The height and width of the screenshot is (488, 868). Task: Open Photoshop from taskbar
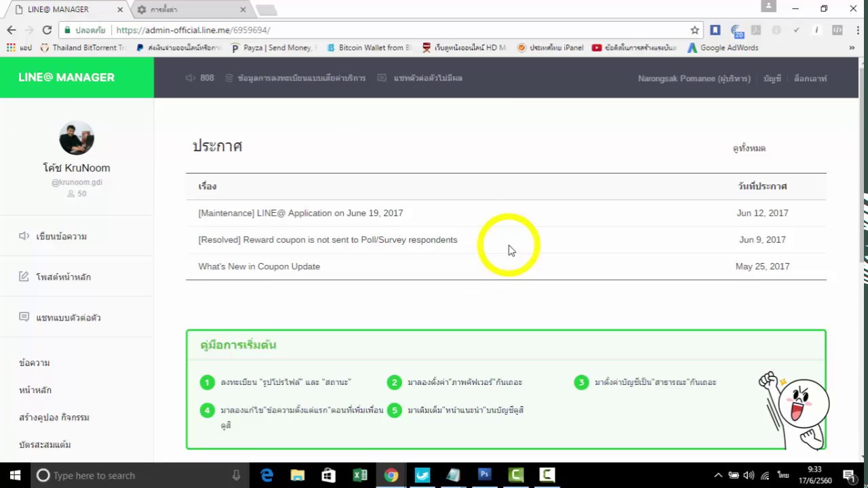click(485, 475)
